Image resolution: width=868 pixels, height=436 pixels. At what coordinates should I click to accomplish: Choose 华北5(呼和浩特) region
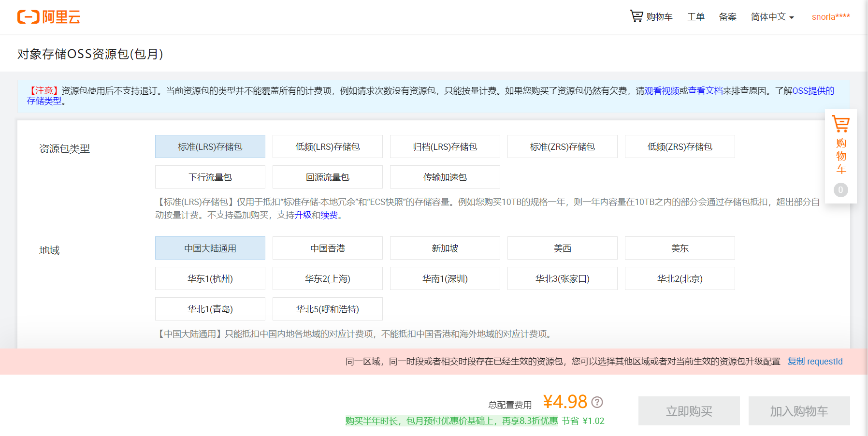(x=328, y=309)
